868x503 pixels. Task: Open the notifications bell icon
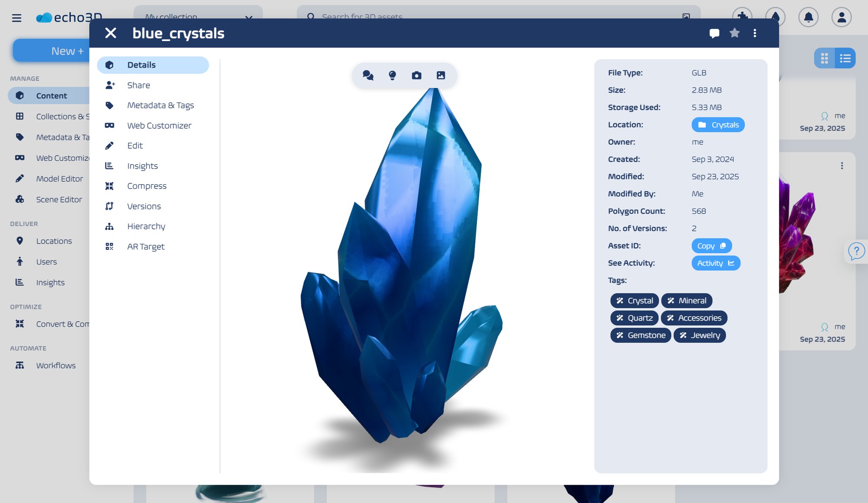[x=808, y=17]
